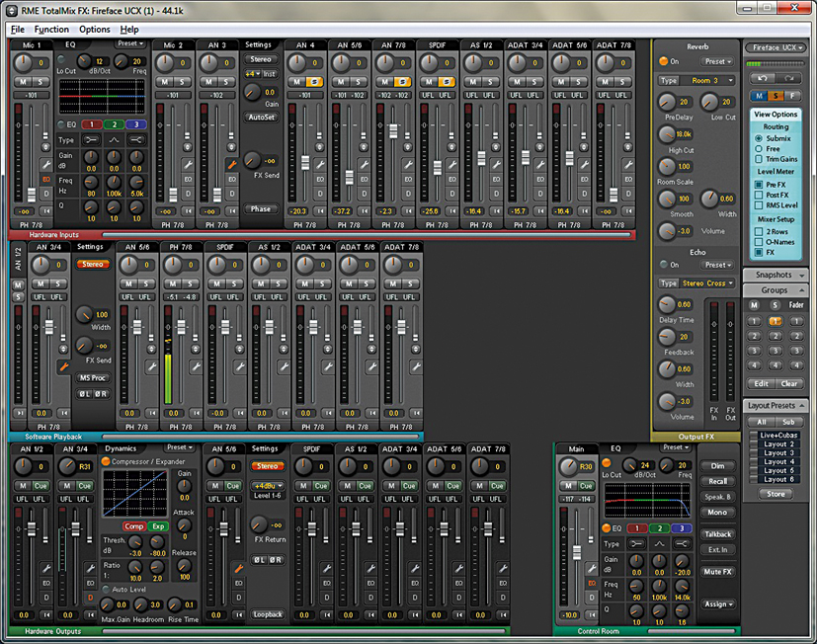Click the redo arrow in the right panel
Image resolution: width=817 pixels, height=644 pixels.
pos(788,78)
